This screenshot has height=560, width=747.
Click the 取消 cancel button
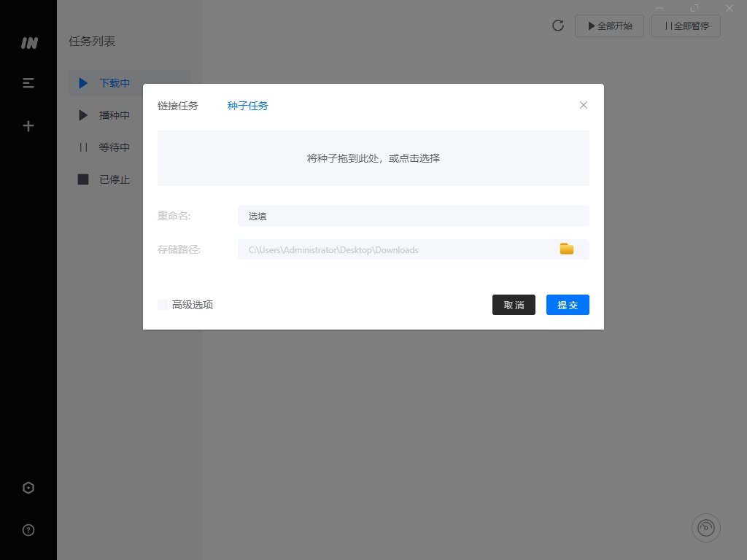(x=514, y=305)
